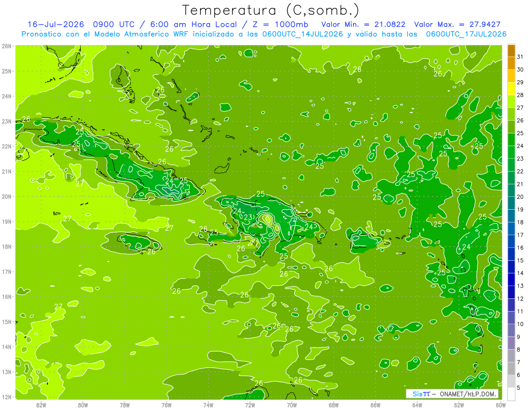The width and height of the screenshot is (532, 411).
Task: Click the color scale label "31"
Action: point(520,57)
